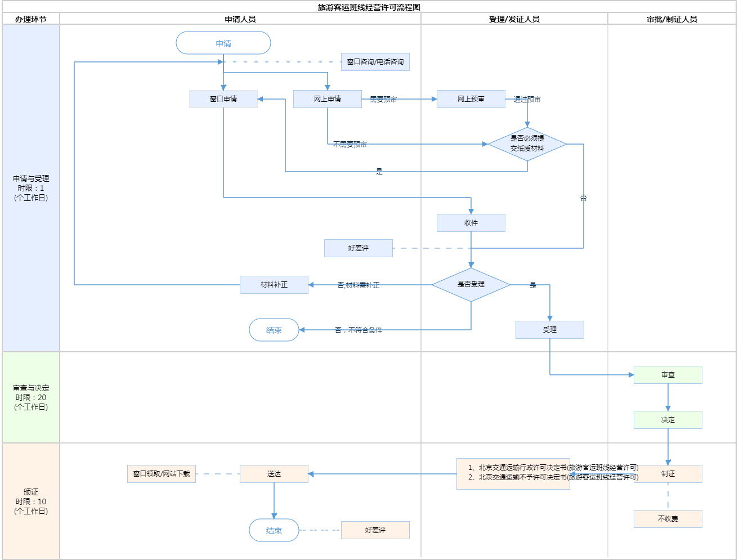Screen dimensions: 748x560
Task: Select the 窗口咨询/电话咨询 box
Action: tap(375, 62)
